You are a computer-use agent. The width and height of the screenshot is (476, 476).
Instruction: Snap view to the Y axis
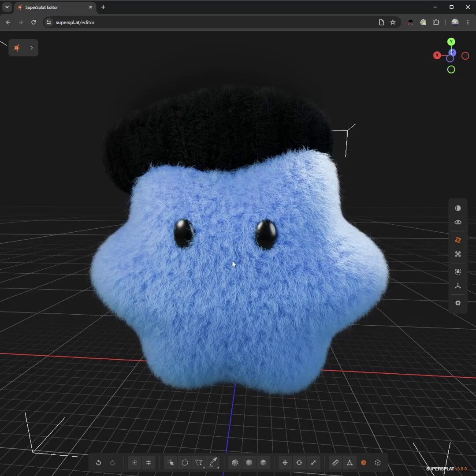click(451, 41)
